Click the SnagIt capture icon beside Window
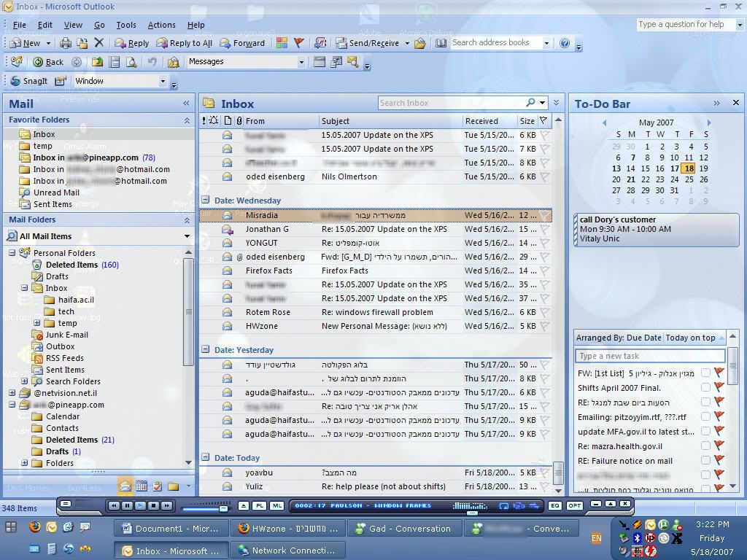The image size is (747, 560). 60,81
